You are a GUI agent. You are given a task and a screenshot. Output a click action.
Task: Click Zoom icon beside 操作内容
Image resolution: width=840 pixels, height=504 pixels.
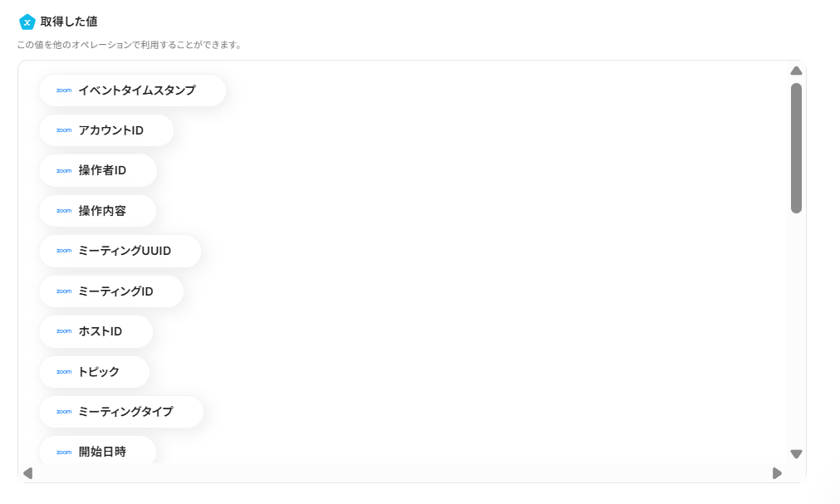point(64,211)
